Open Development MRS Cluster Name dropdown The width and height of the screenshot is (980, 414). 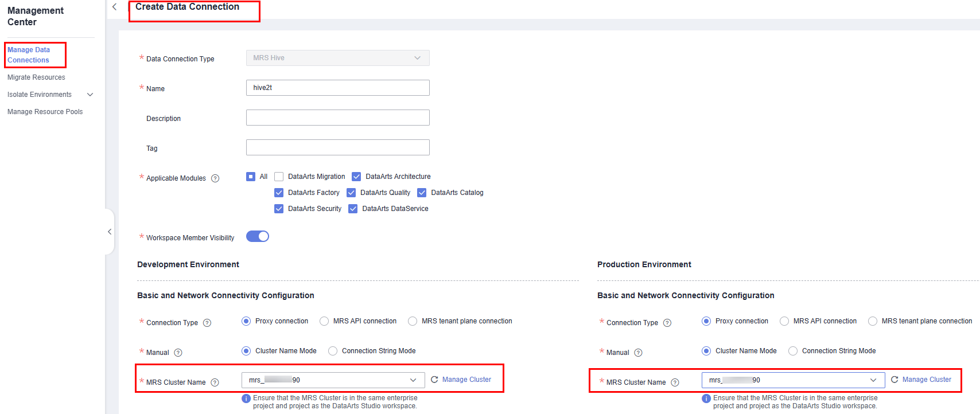click(x=333, y=380)
